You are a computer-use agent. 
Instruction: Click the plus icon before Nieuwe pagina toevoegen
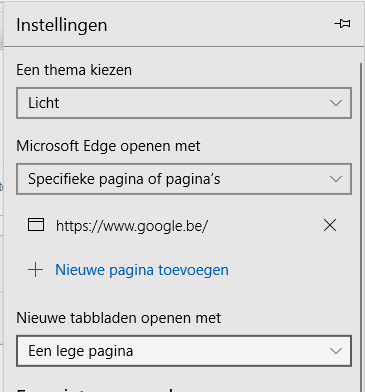tap(35, 270)
